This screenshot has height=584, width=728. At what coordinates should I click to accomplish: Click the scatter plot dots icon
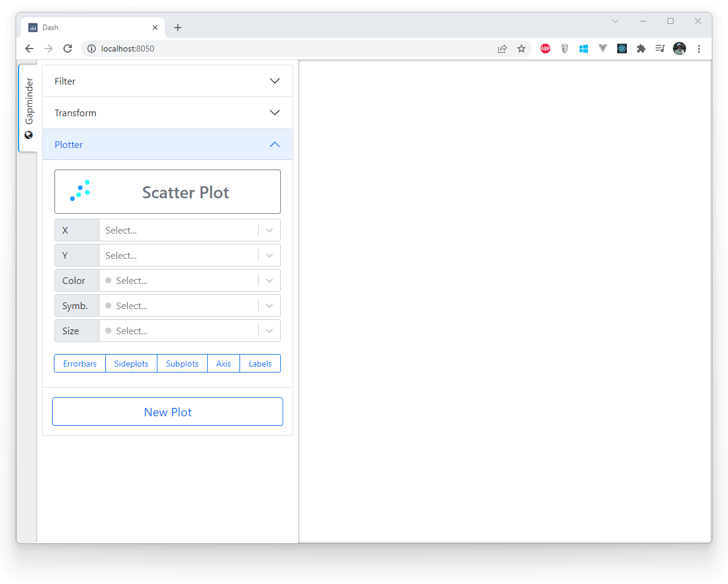pos(80,190)
